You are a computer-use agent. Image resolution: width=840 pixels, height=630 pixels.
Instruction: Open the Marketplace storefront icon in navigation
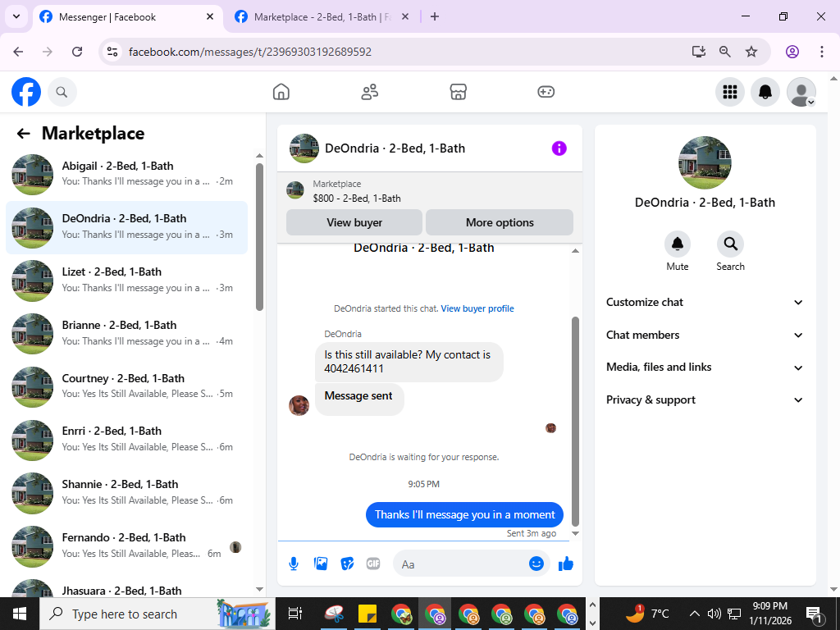[458, 92]
